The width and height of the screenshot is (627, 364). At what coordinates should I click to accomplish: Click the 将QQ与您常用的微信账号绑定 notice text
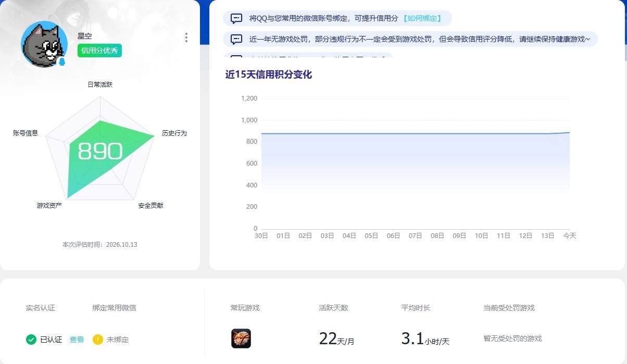pyautogui.click(x=323, y=19)
